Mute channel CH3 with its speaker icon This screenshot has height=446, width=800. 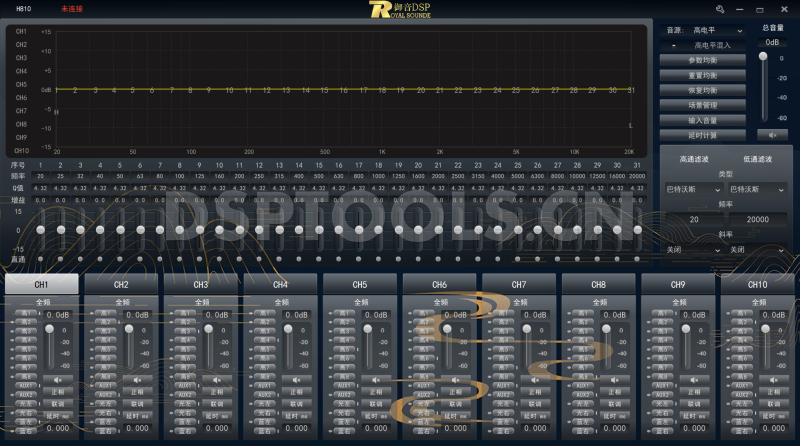click(217, 380)
